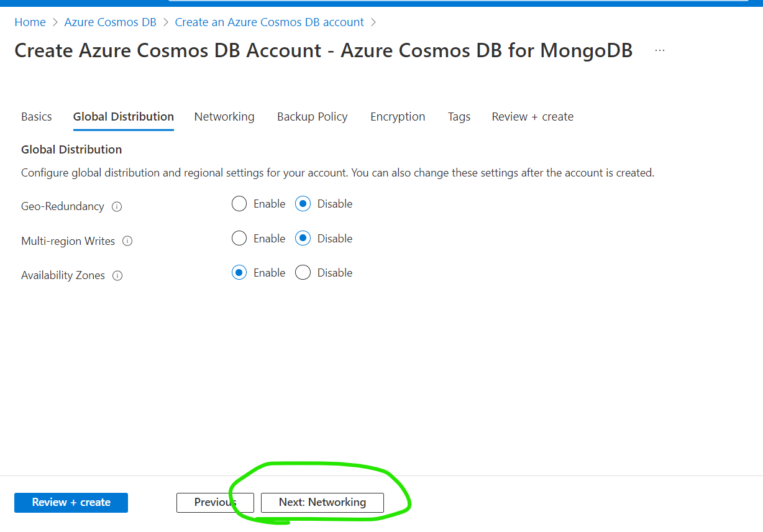
Task: Select the Global Distribution tab
Action: [124, 117]
